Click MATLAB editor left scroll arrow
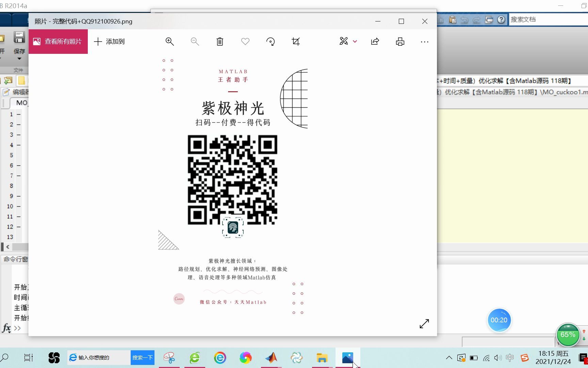Viewport: 588px width, 368px height. [x=7, y=247]
